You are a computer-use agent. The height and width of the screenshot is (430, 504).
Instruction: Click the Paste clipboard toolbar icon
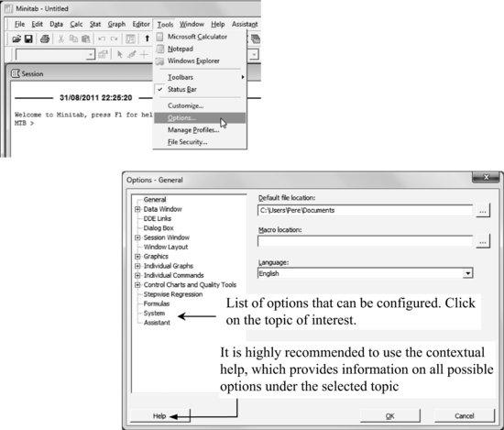tap(85, 39)
